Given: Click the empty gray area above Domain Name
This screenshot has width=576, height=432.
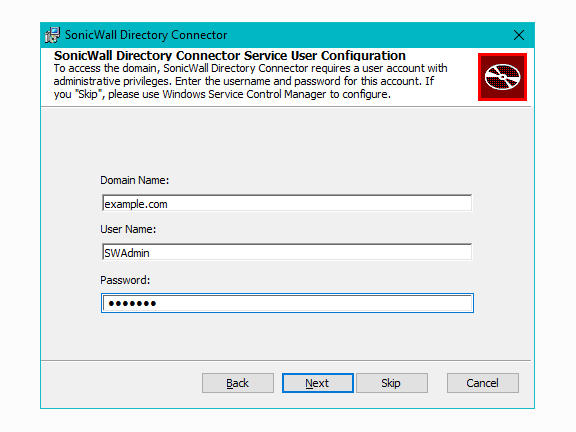Looking at the screenshot, I should [x=286, y=140].
